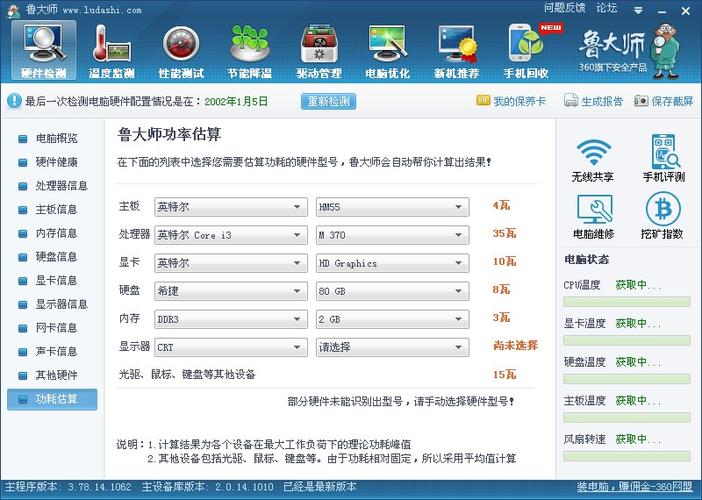Open the title bar dropdown menu icon

638,10
